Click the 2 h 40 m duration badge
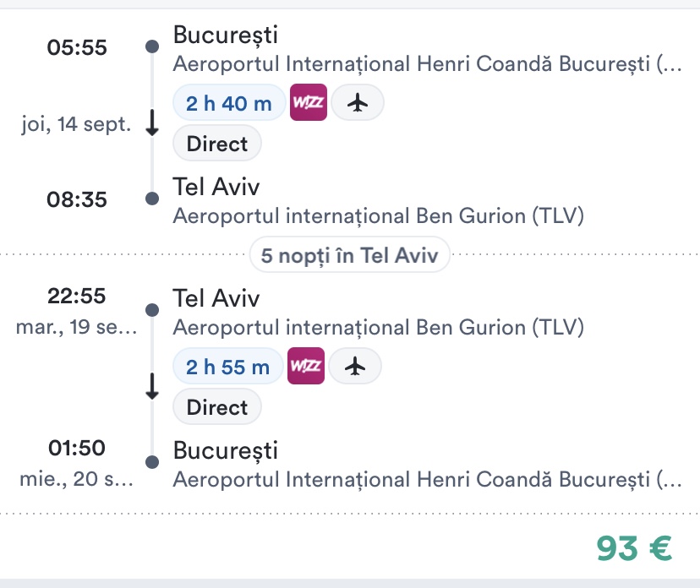The width and height of the screenshot is (700, 588). click(x=228, y=103)
